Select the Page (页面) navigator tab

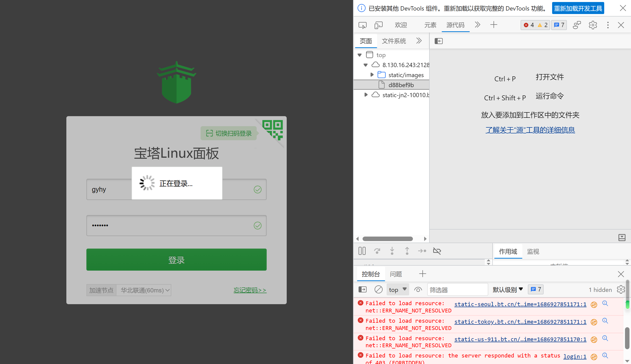coord(366,41)
